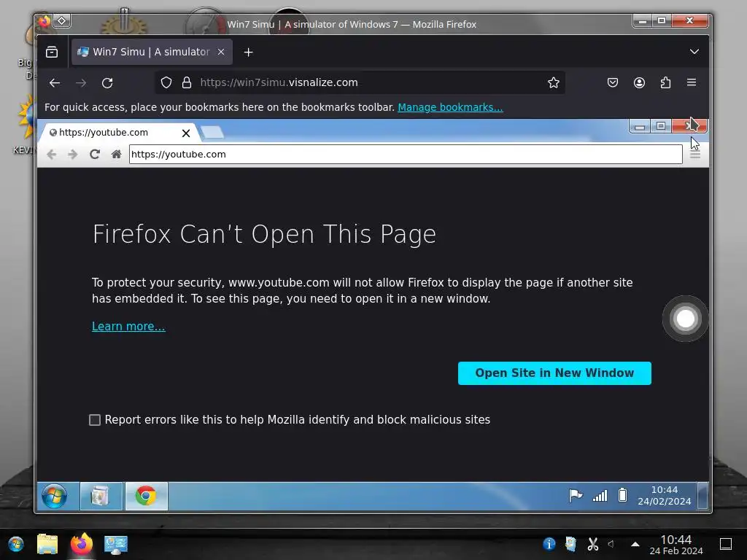Open Manage bookmarks link
Image resolution: width=747 pixels, height=560 pixels.
(x=450, y=108)
